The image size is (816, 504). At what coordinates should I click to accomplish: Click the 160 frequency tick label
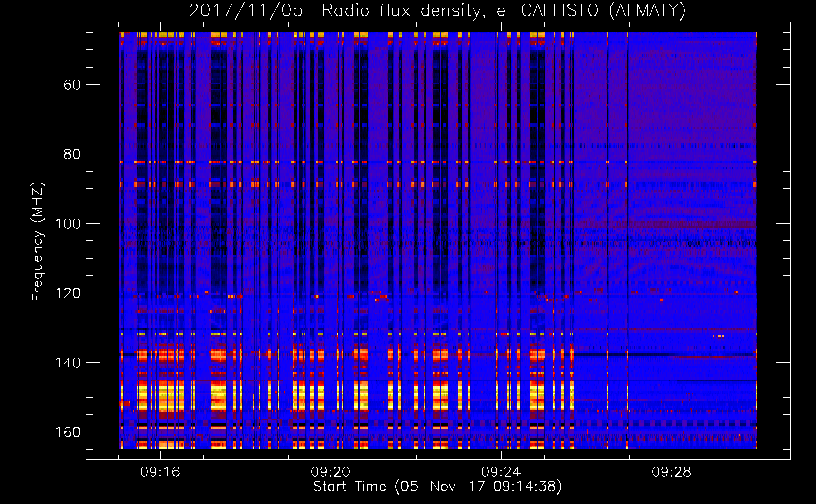pos(68,432)
